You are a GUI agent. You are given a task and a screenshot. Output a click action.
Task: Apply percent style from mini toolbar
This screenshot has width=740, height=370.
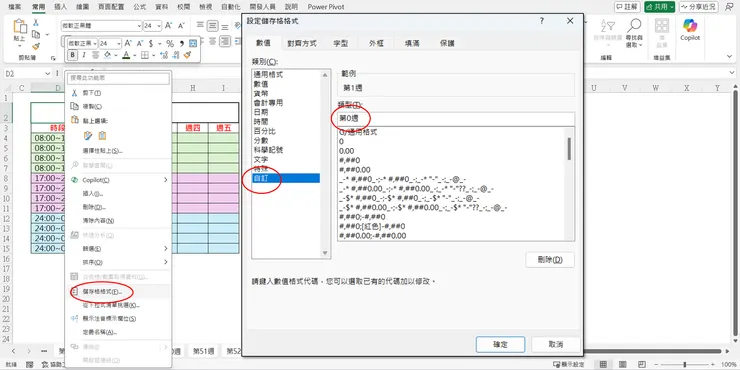170,43
